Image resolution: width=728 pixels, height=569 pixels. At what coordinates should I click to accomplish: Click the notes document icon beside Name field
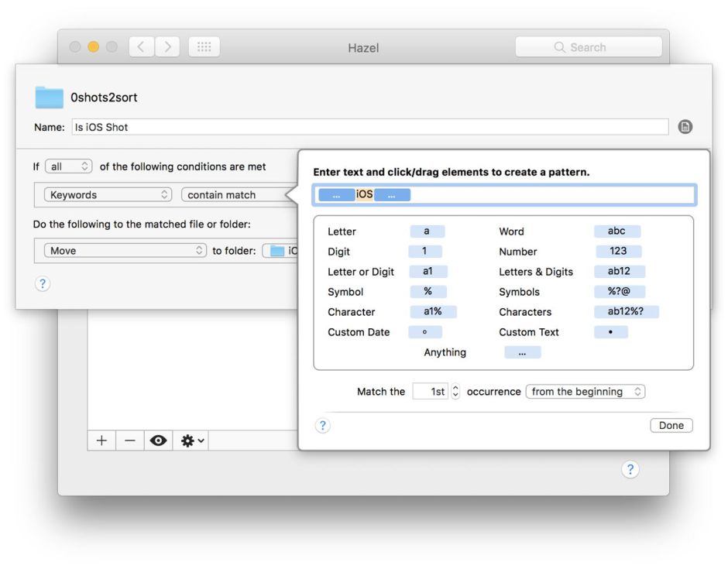click(x=685, y=127)
